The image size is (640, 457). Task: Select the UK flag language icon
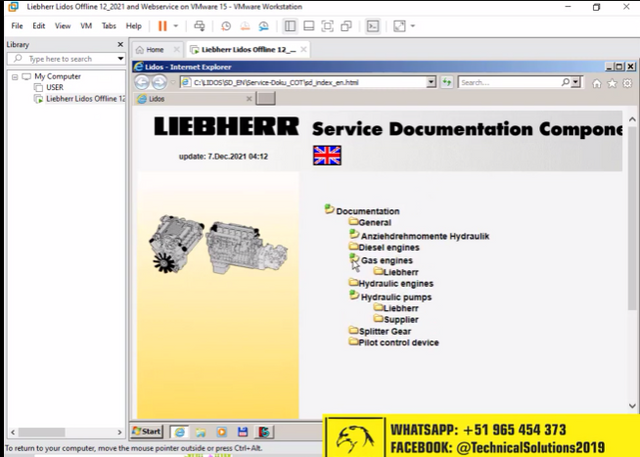(x=327, y=155)
